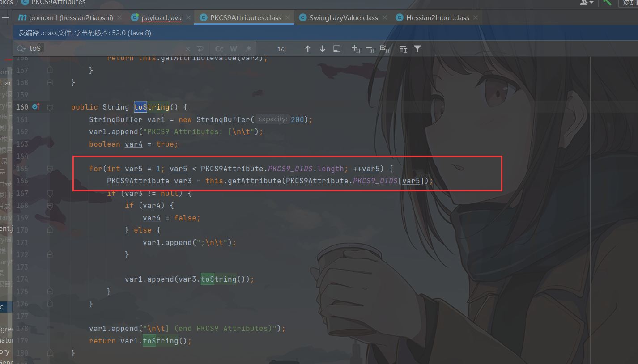The width and height of the screenshot is (638, 364).
Task: Close the payload.java tab
Action: pyautogui.click(x=188, y=18)
